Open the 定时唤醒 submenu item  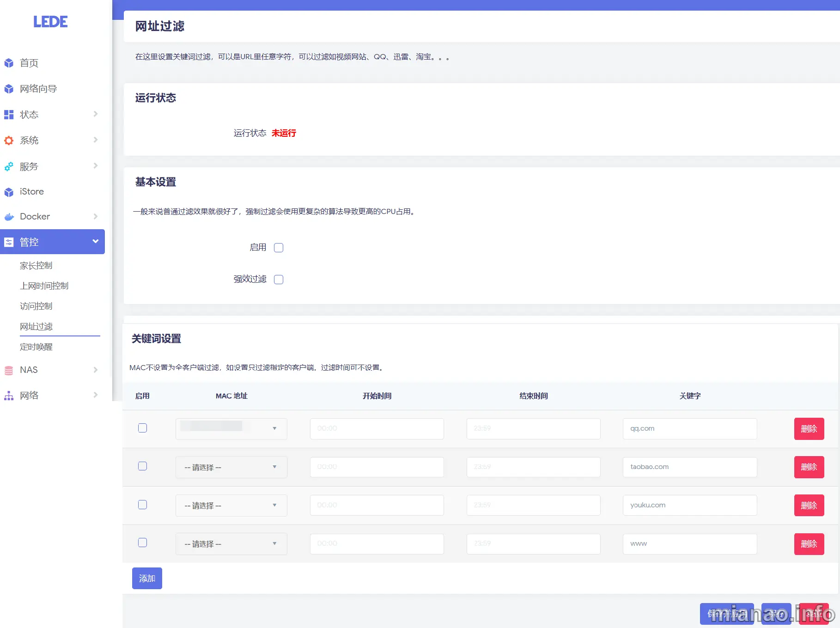[x=36, y=347]
